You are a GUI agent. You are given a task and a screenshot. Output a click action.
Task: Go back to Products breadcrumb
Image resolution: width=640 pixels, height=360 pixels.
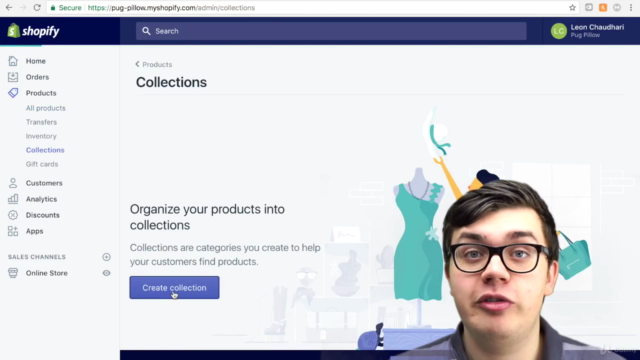coord(157,64)
